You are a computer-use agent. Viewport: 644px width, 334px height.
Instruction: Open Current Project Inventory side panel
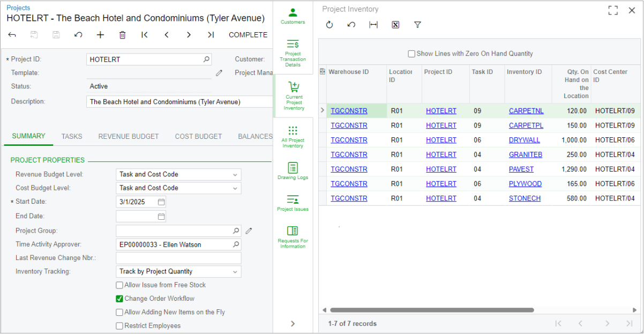293,96
